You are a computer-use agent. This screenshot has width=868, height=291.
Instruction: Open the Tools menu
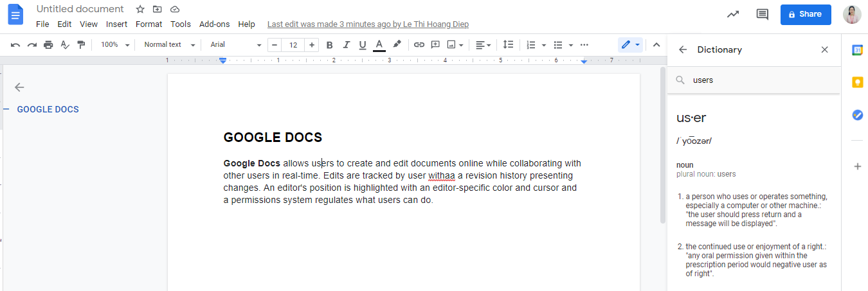(181, 24)
